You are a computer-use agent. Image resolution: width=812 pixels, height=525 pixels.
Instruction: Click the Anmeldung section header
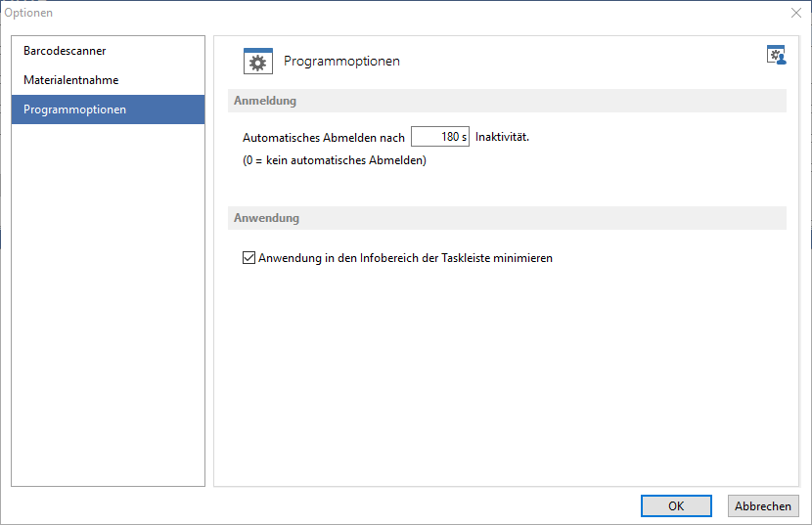tap(507, 101)
